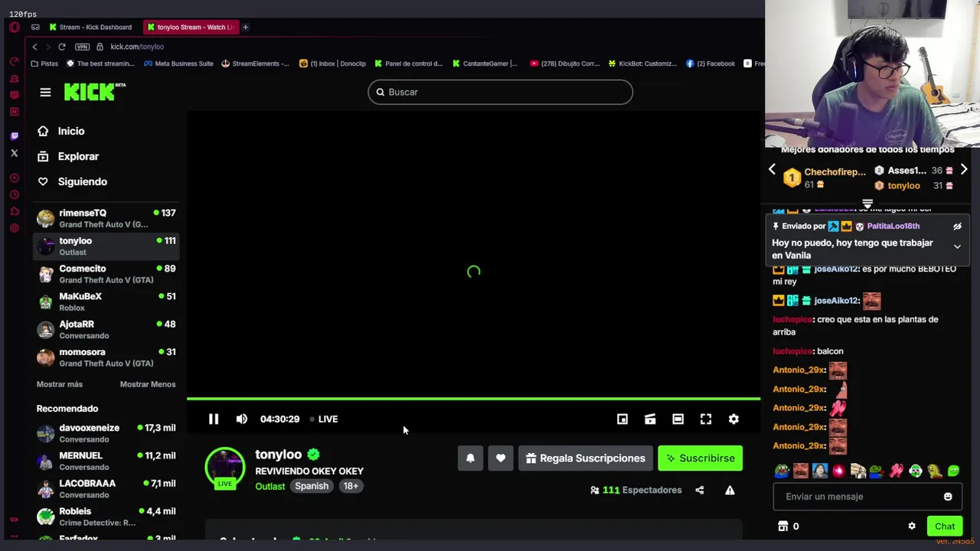Open Explorar in sidebar
The width and height of the screenshot is (980, 551).
point(68,156)
